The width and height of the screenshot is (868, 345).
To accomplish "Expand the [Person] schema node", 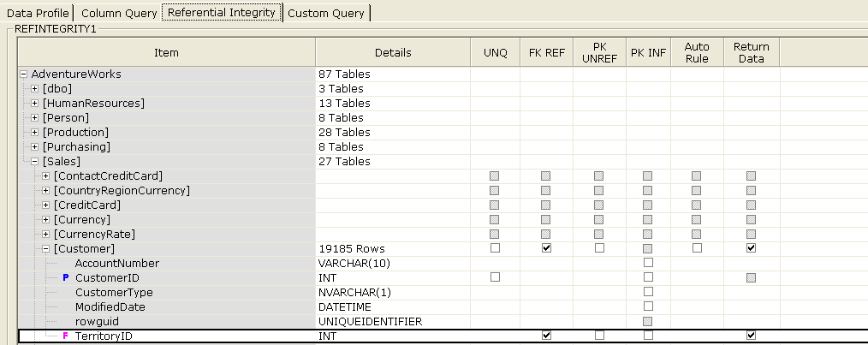I will tap(34, 117).
